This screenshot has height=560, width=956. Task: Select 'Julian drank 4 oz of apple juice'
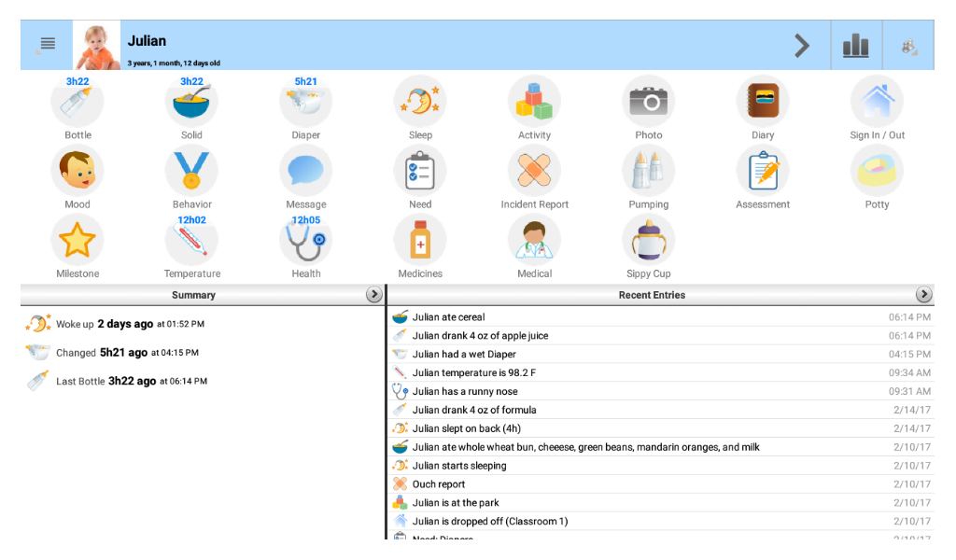click(661, 336)
